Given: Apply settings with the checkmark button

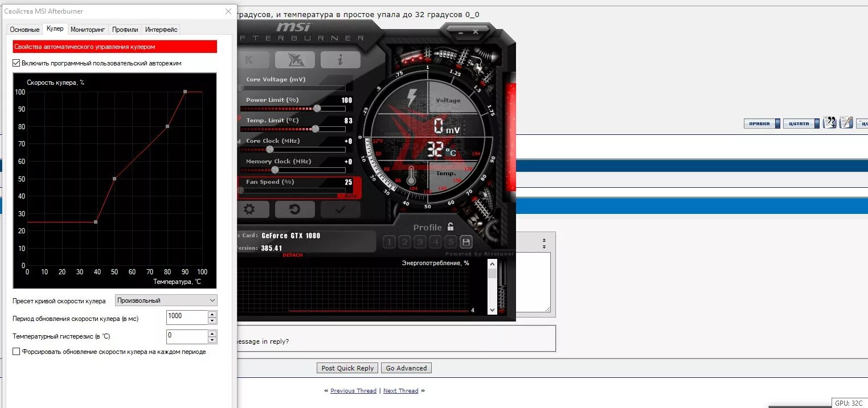Looking at the screenshot, I should coord(340,209).
